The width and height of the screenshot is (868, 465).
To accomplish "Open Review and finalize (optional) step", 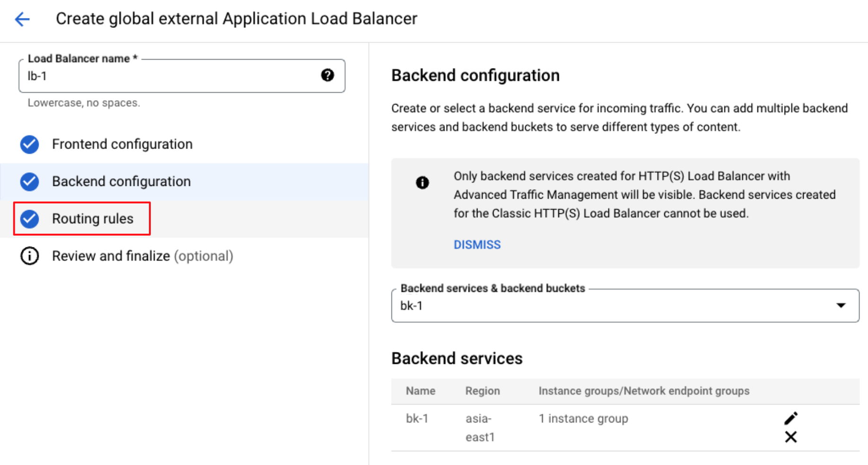I will pyautogui.click(x=142, y=256).
